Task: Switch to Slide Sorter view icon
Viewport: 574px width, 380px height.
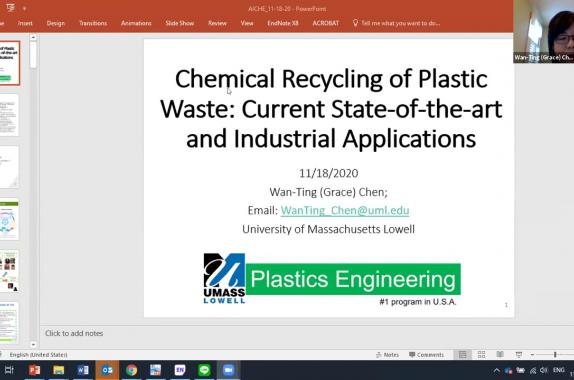Action: click(481, 354)
